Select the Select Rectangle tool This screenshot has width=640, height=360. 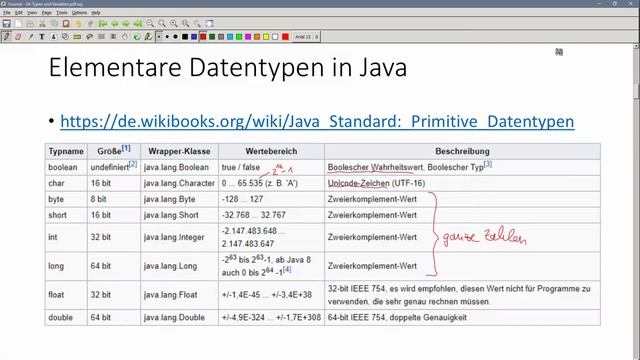pyautogui.click(x=101, y=37)
